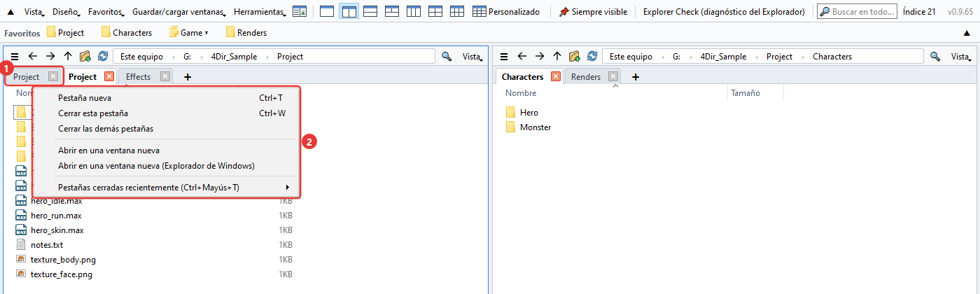Viewport: 980px width, 294px height.
Task: Select texture_body.png file
Action: [x=63, y=260]
